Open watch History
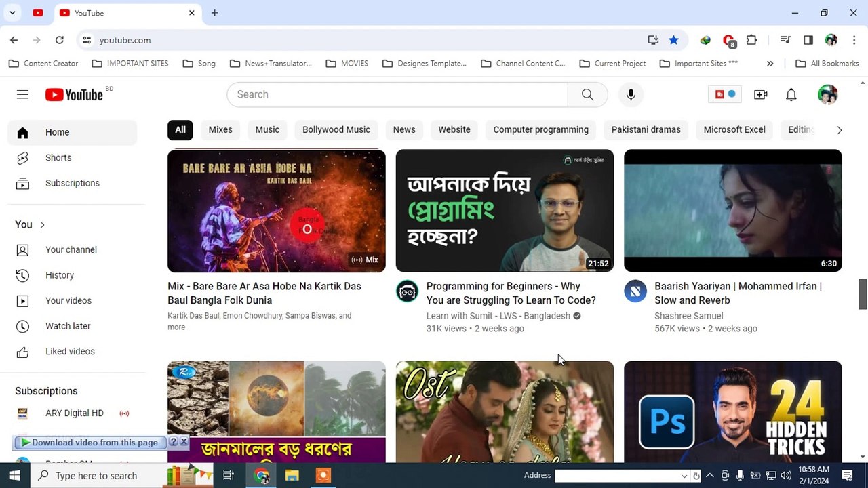Screen dimensions: 868x488 [x=73, y=275]
